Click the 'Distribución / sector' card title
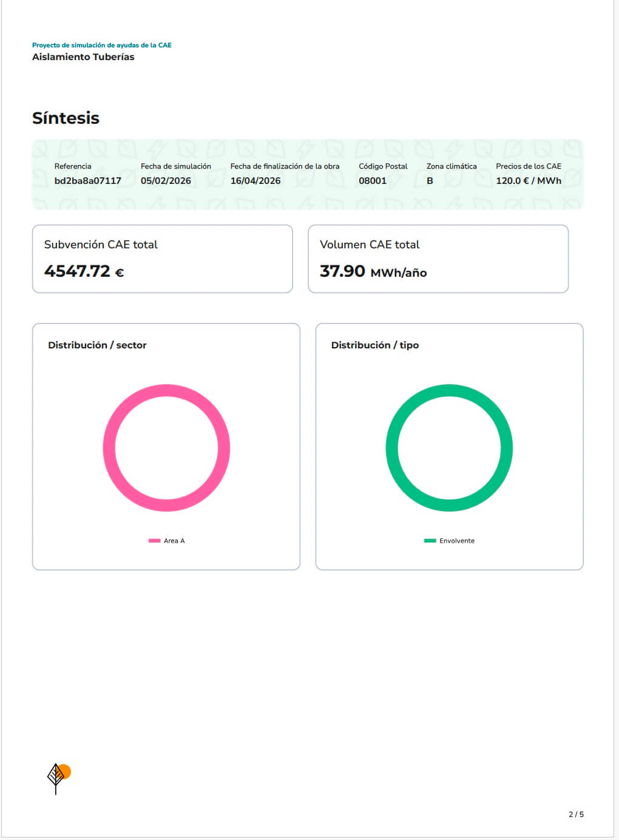This screenshot has width=619, height=840. 97,345
